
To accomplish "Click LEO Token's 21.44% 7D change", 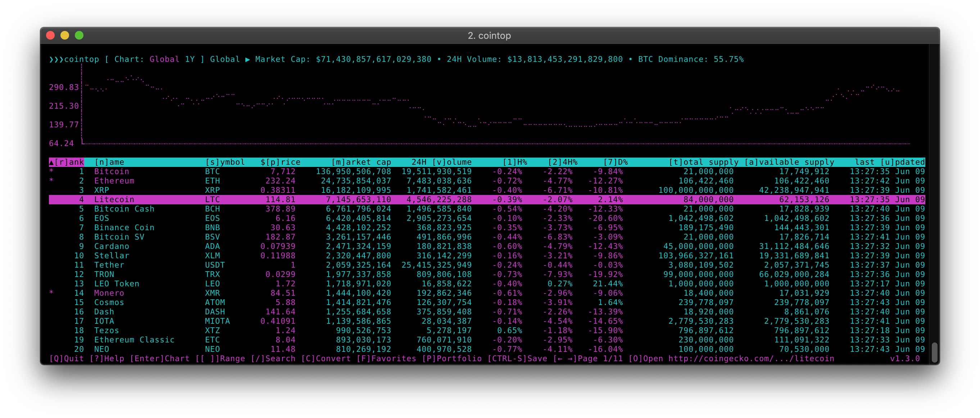I will click(x=608, y=284).
